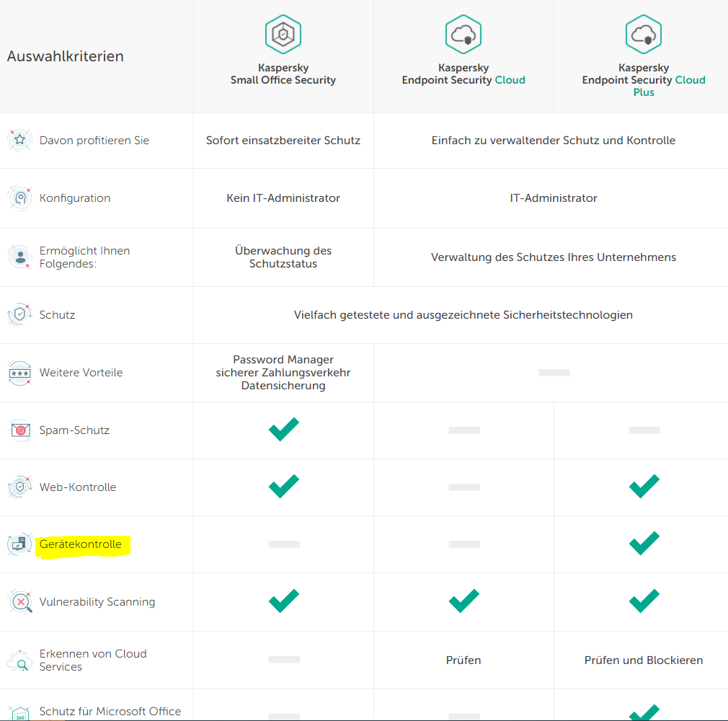
Task: Click the Kaspersky Small Office Security hexagon icon
Action: [x=283, y=34]
